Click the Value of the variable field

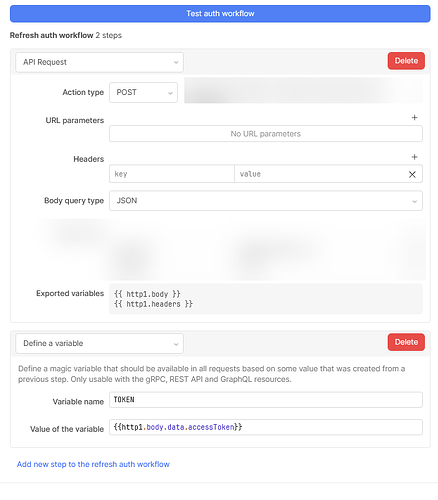(266, 427)
